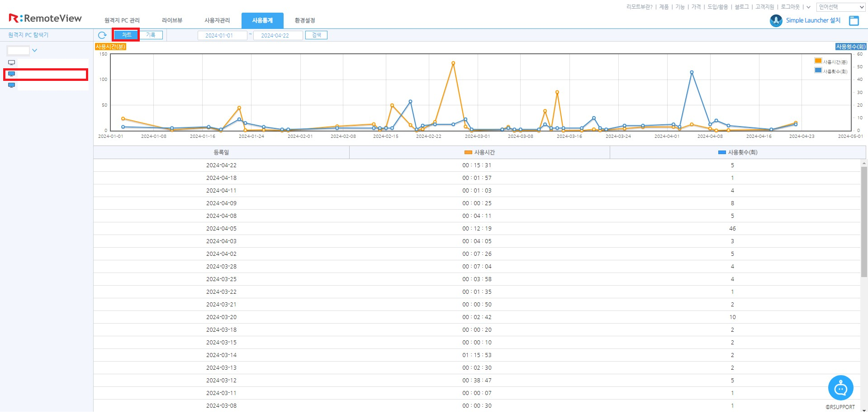
Task: Click the refresh icon beside 차트 button
Action: 102,35
